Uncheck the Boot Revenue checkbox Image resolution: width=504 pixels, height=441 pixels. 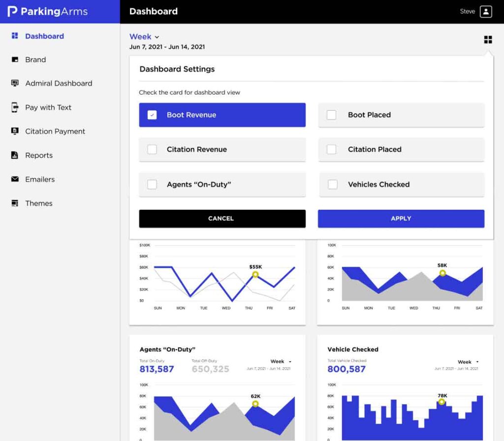click(x=152, y=115)
